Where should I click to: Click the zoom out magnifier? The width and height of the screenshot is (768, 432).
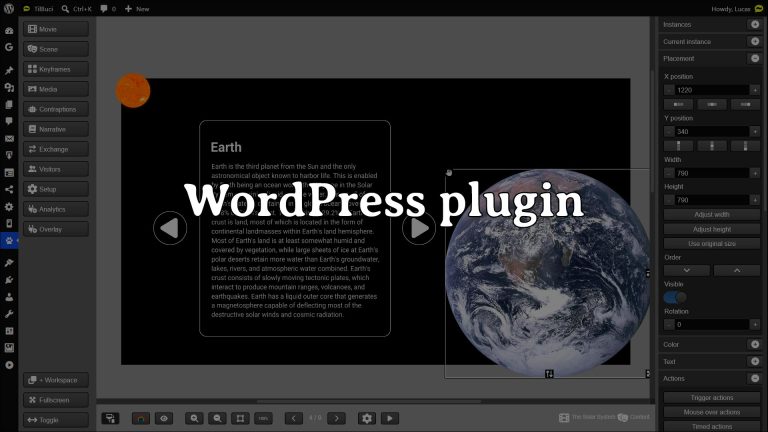pyautogui.click(x=217, y=418)
